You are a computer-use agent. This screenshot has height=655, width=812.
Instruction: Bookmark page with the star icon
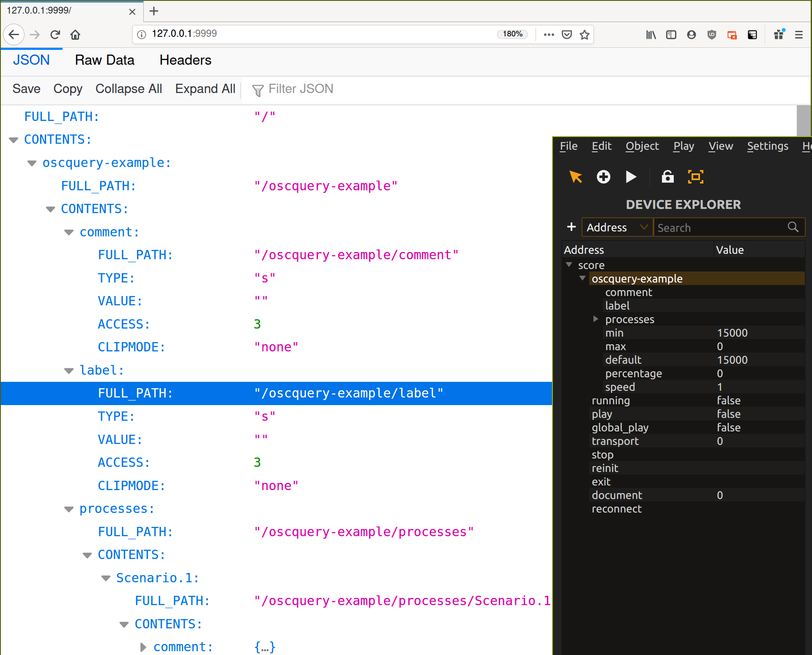tap(585, 35)
